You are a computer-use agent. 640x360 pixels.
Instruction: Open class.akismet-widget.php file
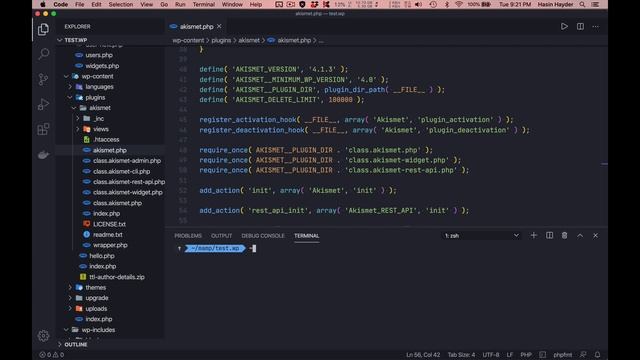pyautogui.click(x=127, y=192)
